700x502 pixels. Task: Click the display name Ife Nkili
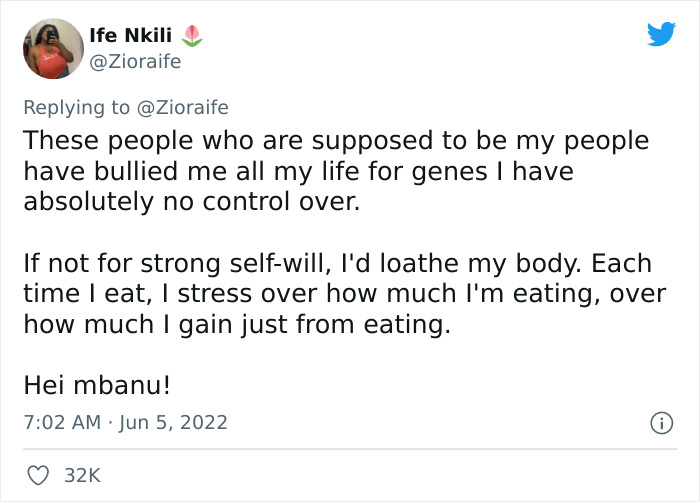pyautogui.click(x=139, y=37)
